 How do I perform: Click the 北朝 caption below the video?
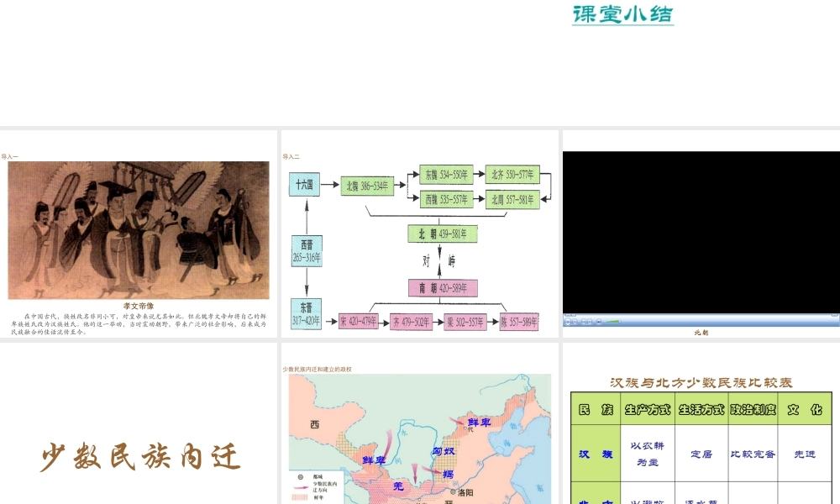point(701,333)
